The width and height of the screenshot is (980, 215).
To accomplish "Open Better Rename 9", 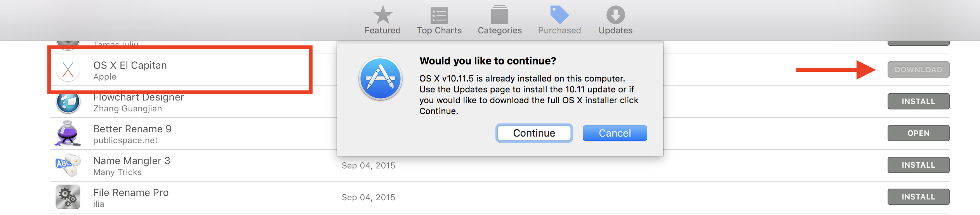I will pyautogui.click(x=918, y=133).
